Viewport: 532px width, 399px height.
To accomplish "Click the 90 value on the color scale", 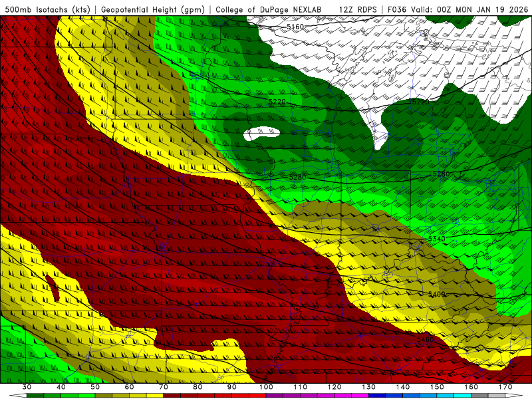I will click(x=231, y=387).
